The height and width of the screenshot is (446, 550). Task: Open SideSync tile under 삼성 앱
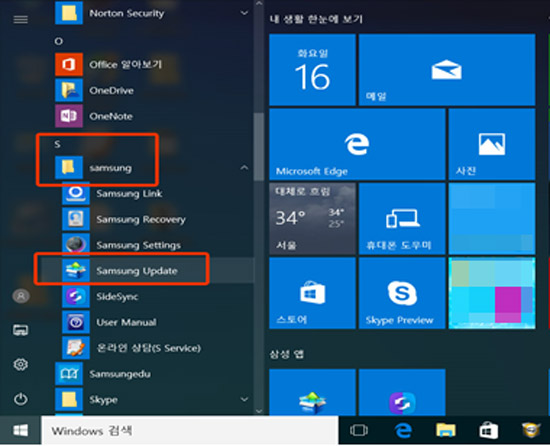pyautogui.click(x=402, y=392)
